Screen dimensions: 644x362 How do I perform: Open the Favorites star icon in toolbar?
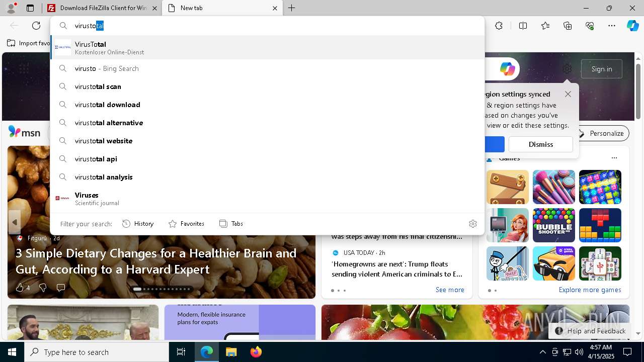(x=545, y=26)
